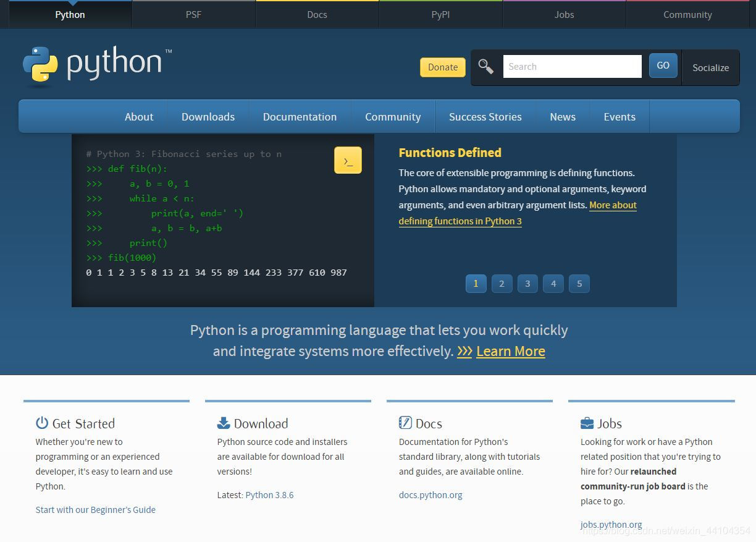
Task: Open the docs.python.org link
Action: point(430,495)
